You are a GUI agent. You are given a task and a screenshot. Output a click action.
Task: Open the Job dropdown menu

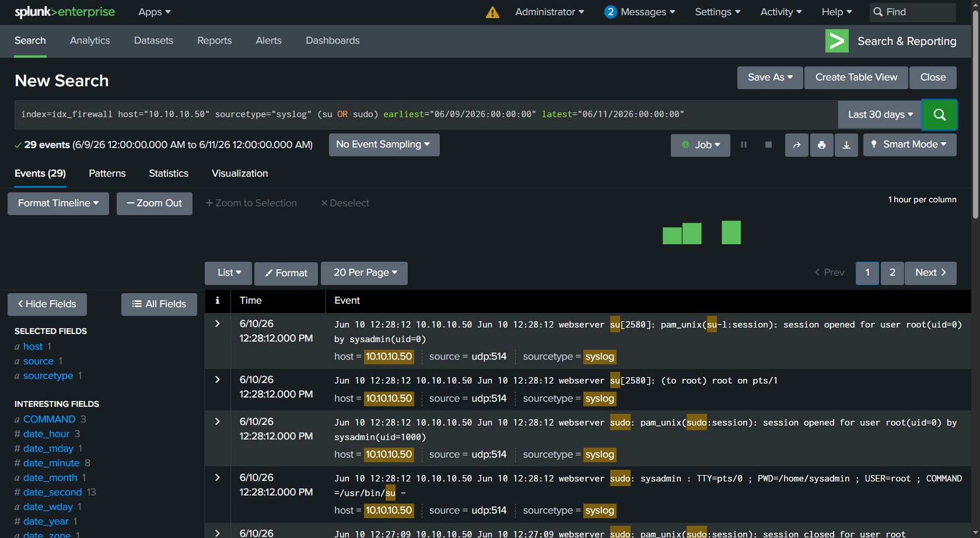tap(701, 145)
